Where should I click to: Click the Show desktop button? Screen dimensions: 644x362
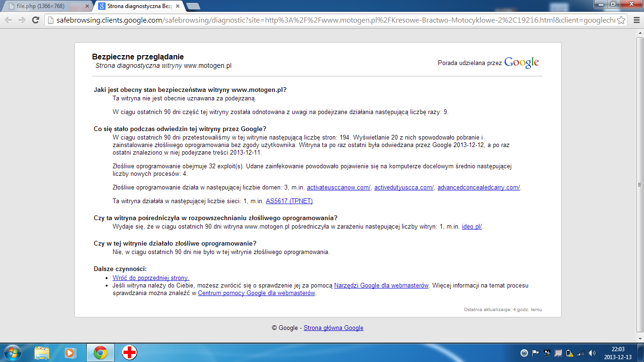[x=641, y=353]
